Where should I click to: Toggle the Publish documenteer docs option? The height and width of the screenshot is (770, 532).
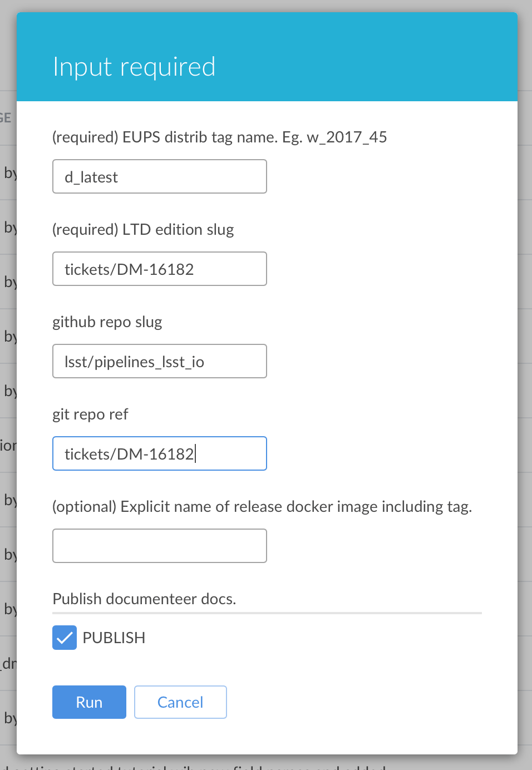[x=64, y=638]
